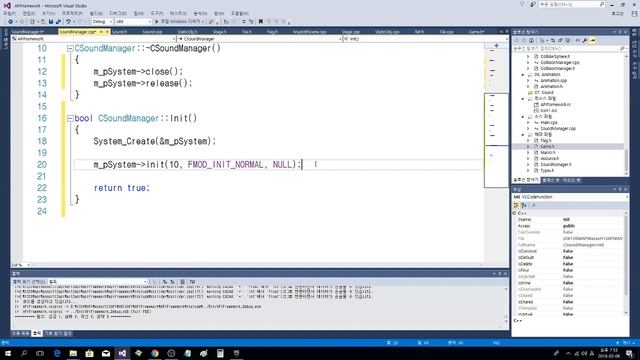
Task: Switch to the Sound.cpp editor tab
Action: click(x=152, y=31)
